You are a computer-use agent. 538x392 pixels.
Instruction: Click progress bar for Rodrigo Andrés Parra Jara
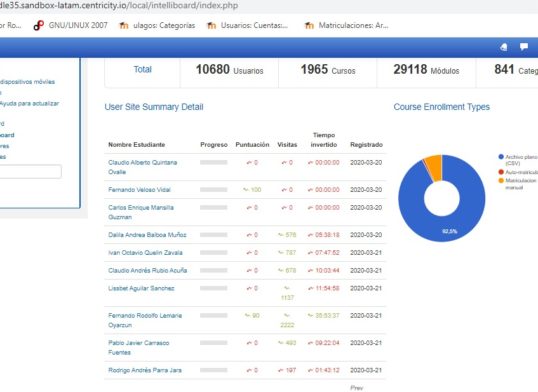pos(213,370)
